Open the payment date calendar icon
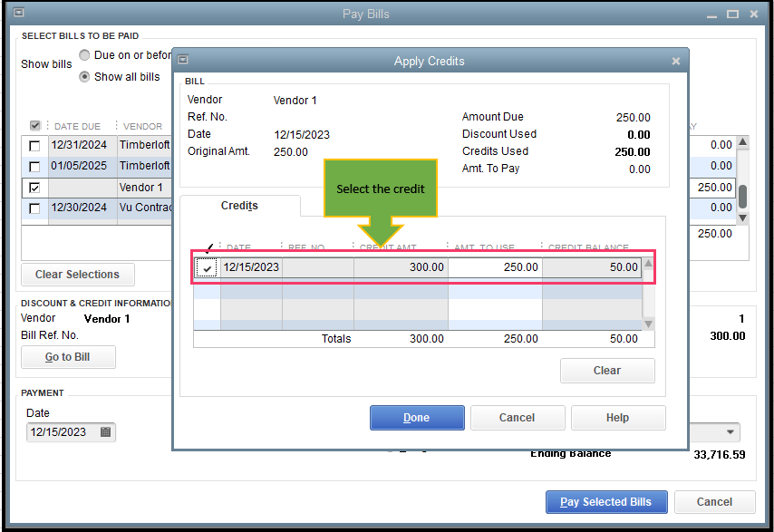 [105, 431]
